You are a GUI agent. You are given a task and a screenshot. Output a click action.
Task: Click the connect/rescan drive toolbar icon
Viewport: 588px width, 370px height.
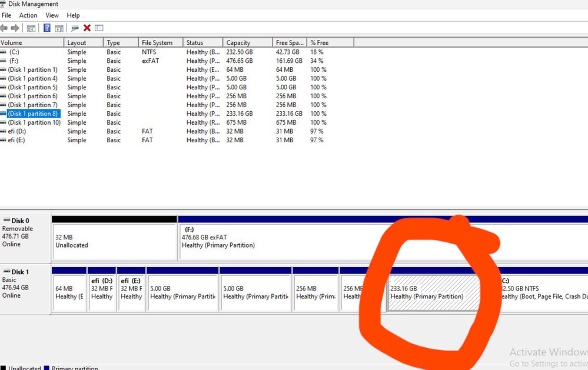click(75, 28)
